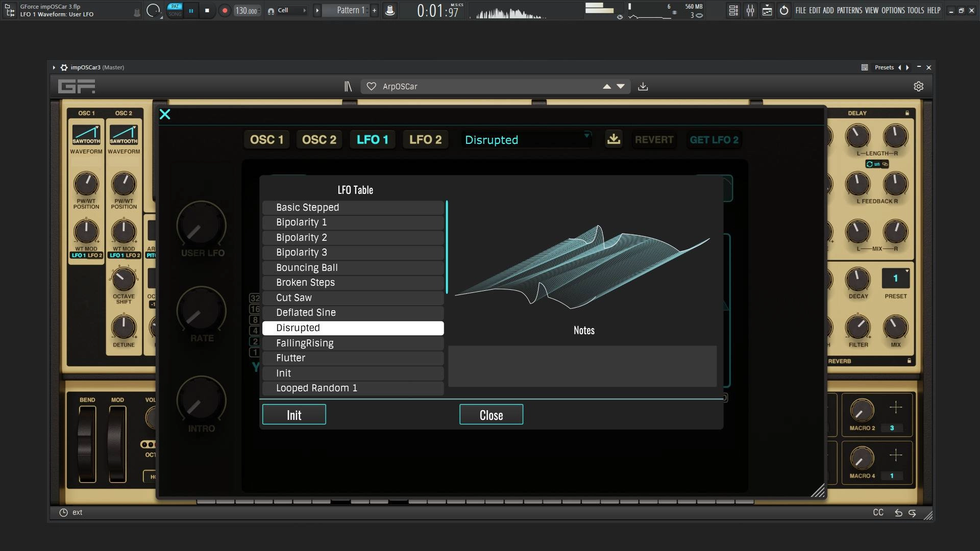Click OSC 2 sawtooth waveform icon
This screenshot has height=551, width=980.
click(124, 135)
